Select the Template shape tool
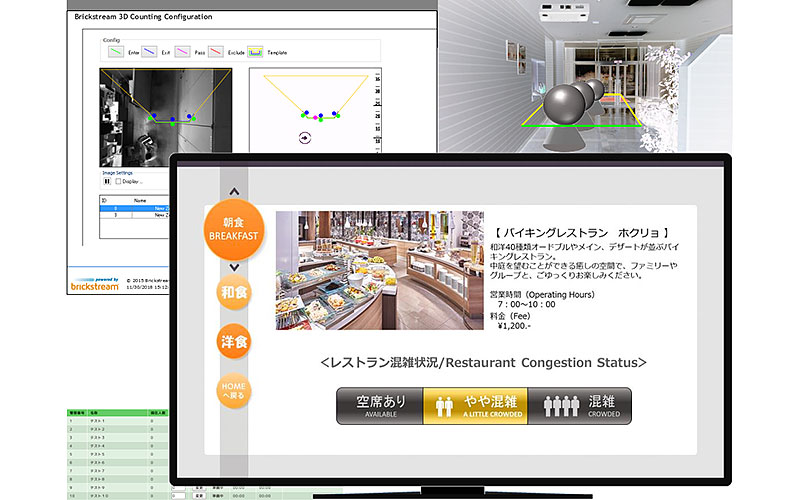The image size is (800, 500). pos(255,52)
